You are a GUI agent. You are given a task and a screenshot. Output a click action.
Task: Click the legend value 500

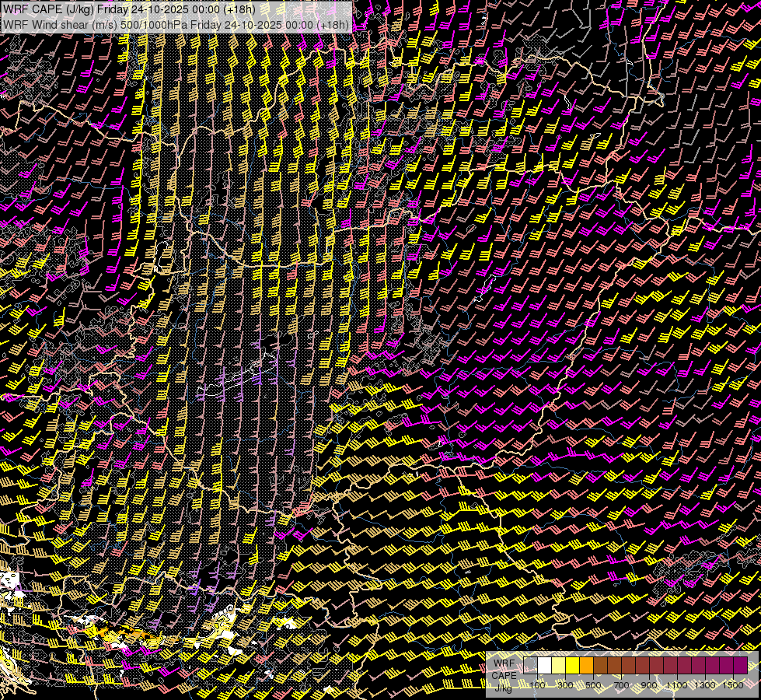(594, 685)
